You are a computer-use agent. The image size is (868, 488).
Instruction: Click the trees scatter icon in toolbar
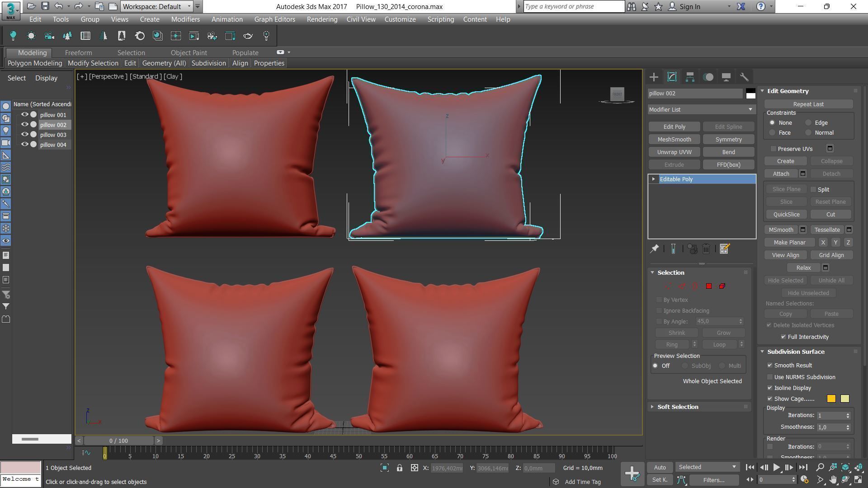coord(67,36)
